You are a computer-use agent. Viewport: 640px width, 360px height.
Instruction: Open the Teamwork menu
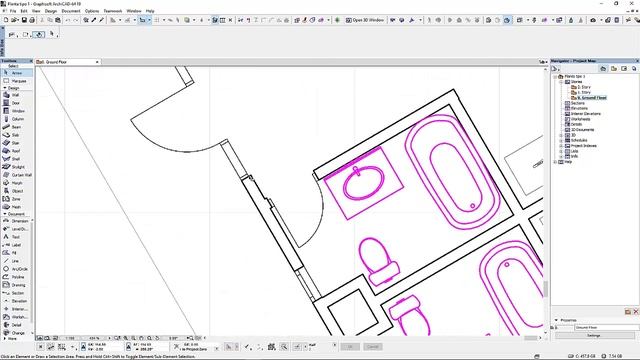pos(113,11)
